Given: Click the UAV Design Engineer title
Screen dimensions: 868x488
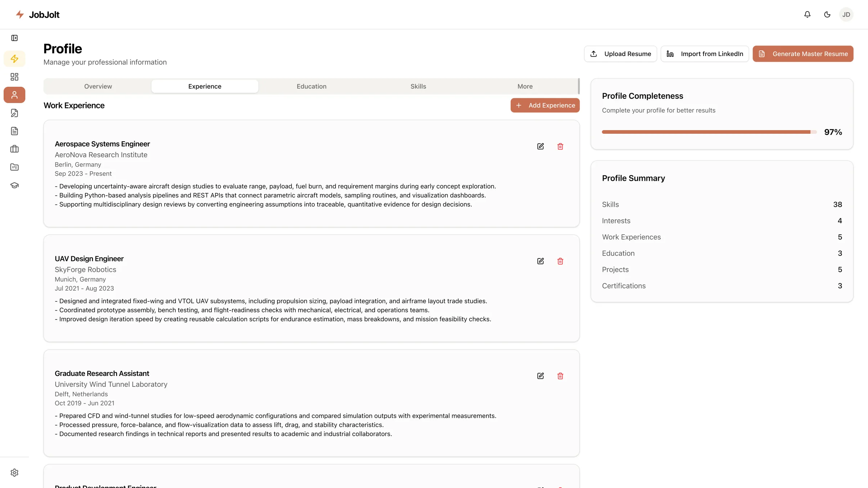Looking at the screenshot, I should click(x=89, y=258).
